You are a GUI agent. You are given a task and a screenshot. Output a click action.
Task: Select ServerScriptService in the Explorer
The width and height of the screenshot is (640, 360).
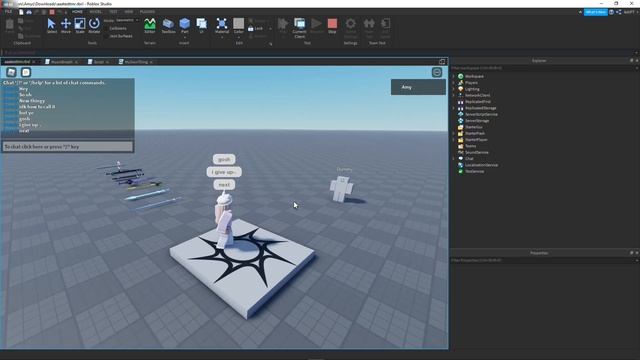(481, 114)
